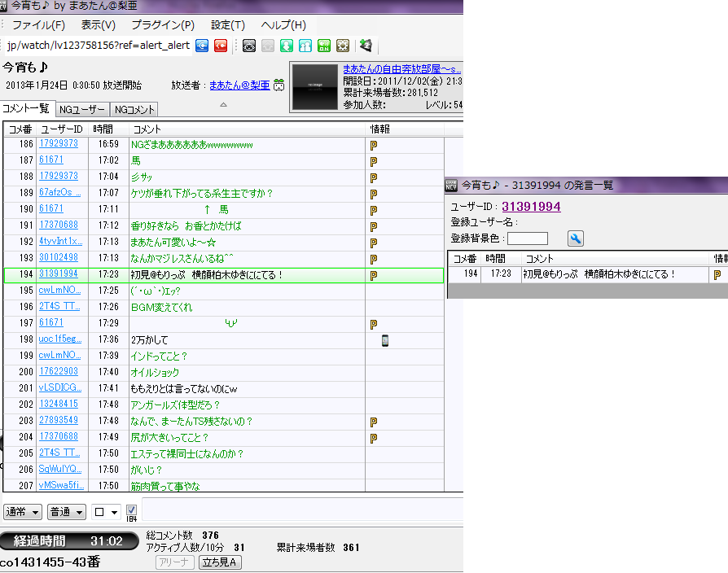The width and height of the screenshot is (728, 573).
Task: Toggle the 184 anonymous checkbox
Action: point(131,510)
